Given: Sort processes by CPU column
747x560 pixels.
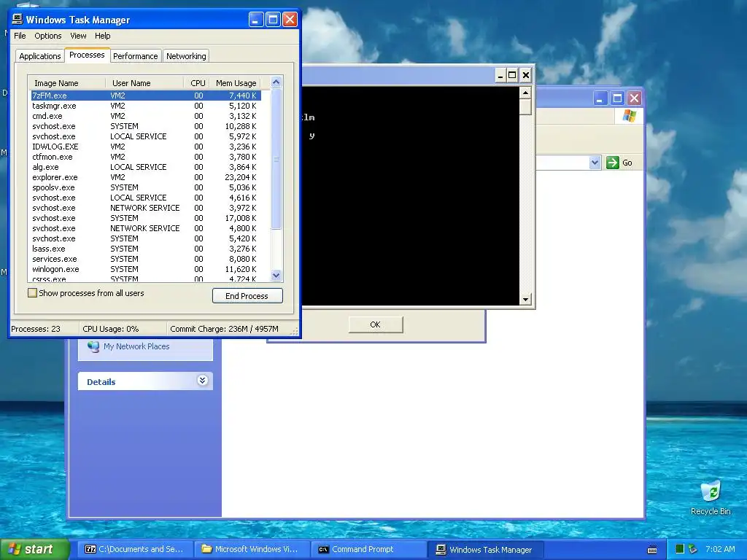Looking at the screenshot, I should point(197,83).
